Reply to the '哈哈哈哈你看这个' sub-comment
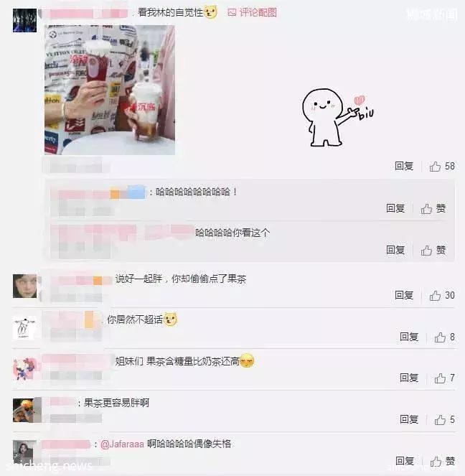This screenshot has width=465, height=476. tap(395, 250)
